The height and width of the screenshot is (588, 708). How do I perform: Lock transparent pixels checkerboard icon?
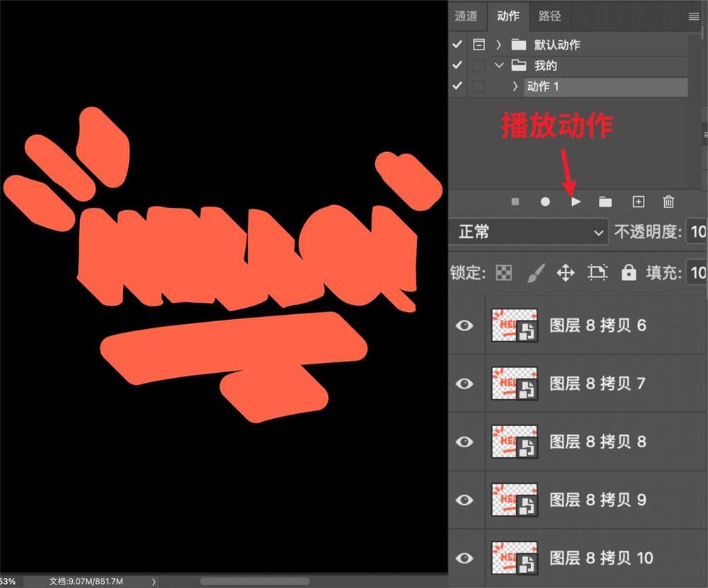coord(504,272)
